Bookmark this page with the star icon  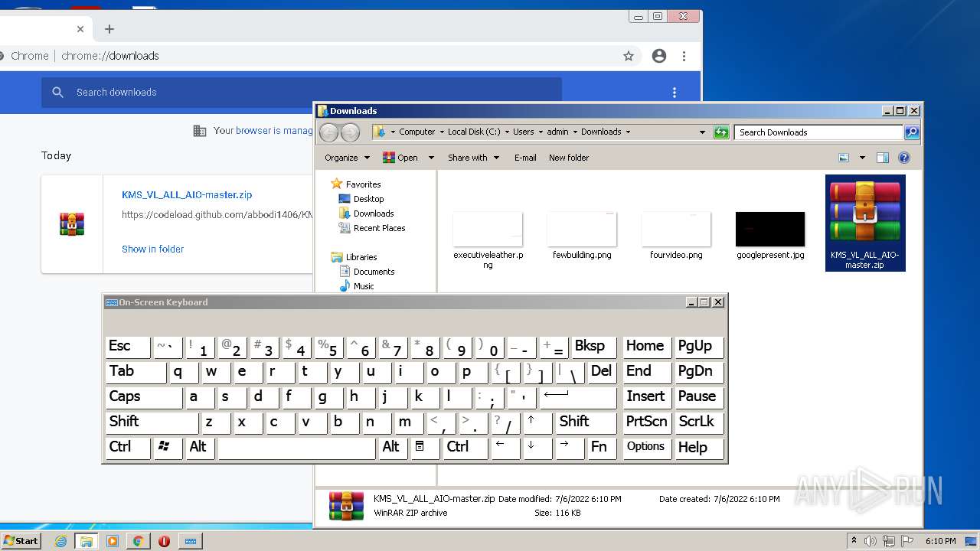point(629,56)
